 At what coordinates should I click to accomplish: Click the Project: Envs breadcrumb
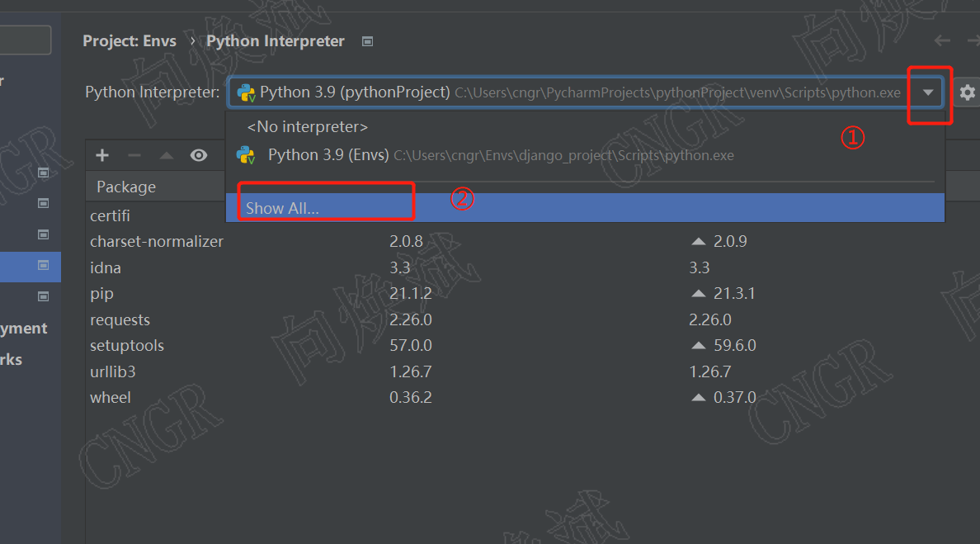[130, 40]
